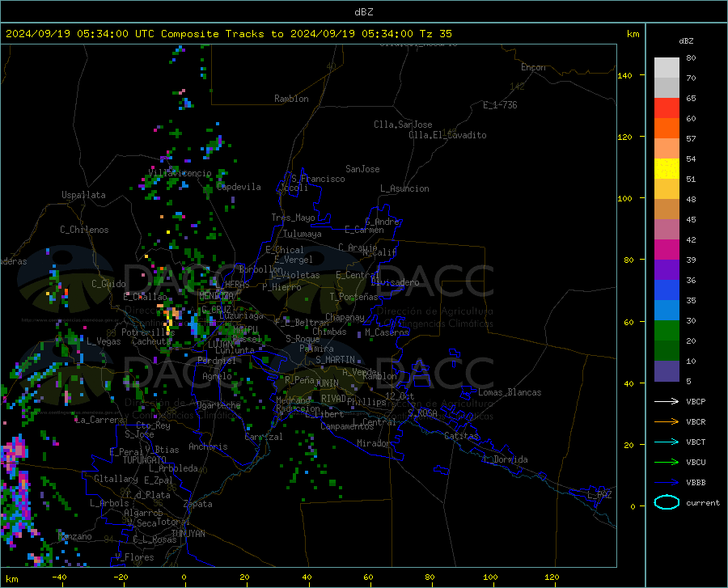Click the C_Chilenos label
This screenshot has height=588, width=728.
point(84,230)
